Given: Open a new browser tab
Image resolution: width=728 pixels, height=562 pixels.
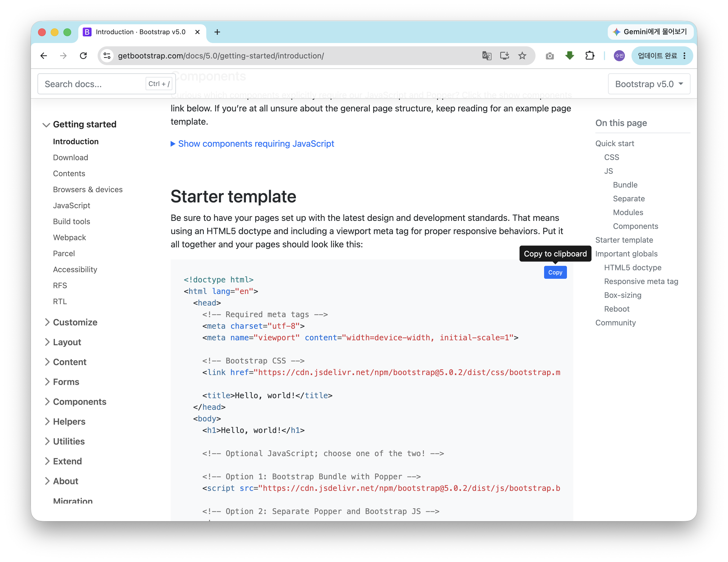Looking at the screenshot, I should pyautogui.click(x=217, y=32).
